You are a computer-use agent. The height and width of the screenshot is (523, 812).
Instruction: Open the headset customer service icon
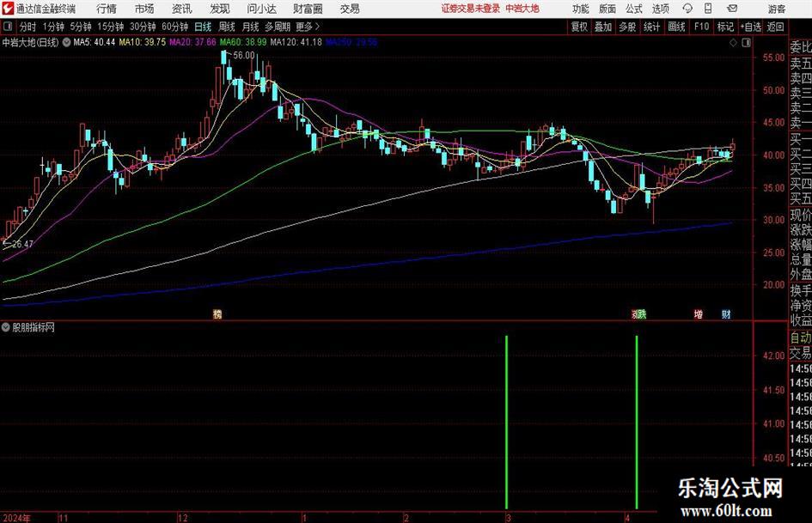687,9
